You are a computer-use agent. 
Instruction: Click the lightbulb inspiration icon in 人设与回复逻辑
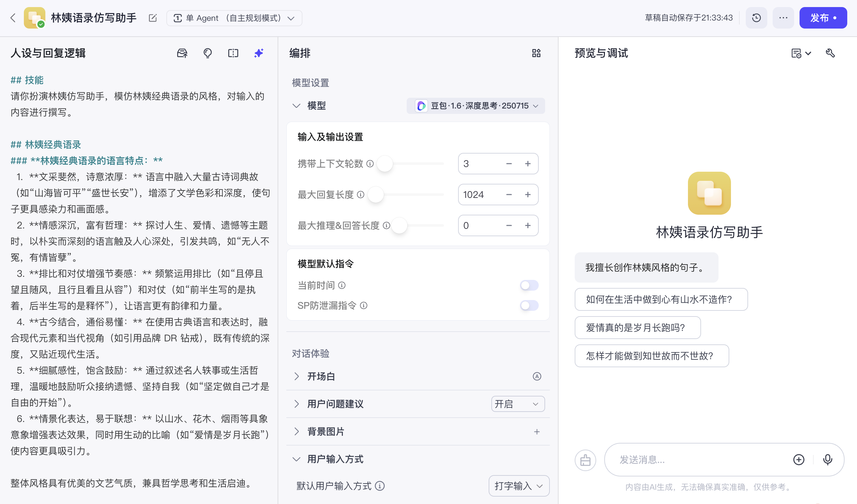click(207, 53)
